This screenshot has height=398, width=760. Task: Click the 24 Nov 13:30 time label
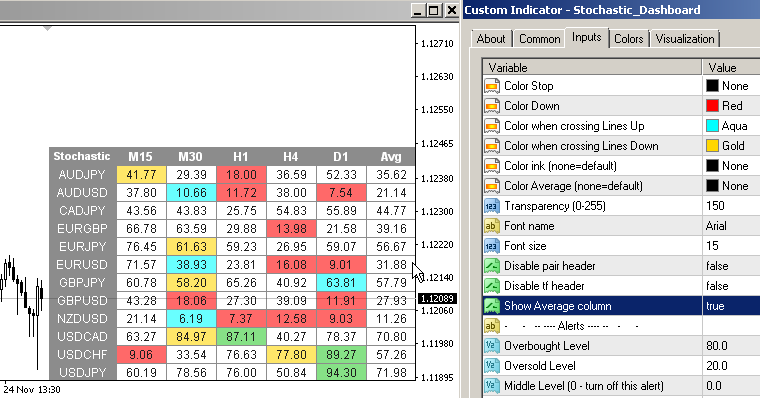pos(32,389)
